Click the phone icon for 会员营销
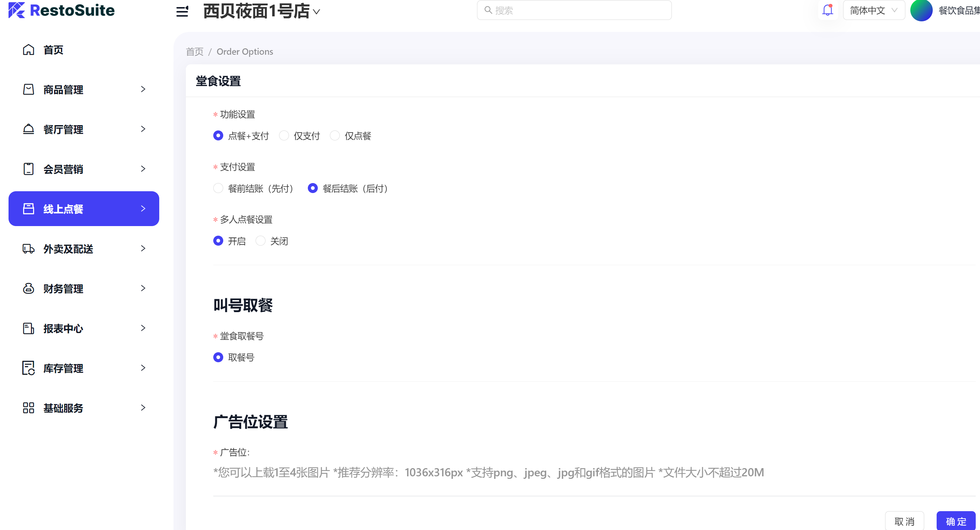Screen dimensions: 980x530 coord(28,169)
